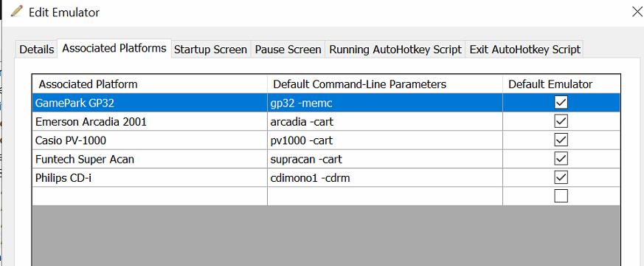Toggle Default Emulator checkbox for Casio PV-1000
This screenshot has width=644, height=266.
coord(561,140)
